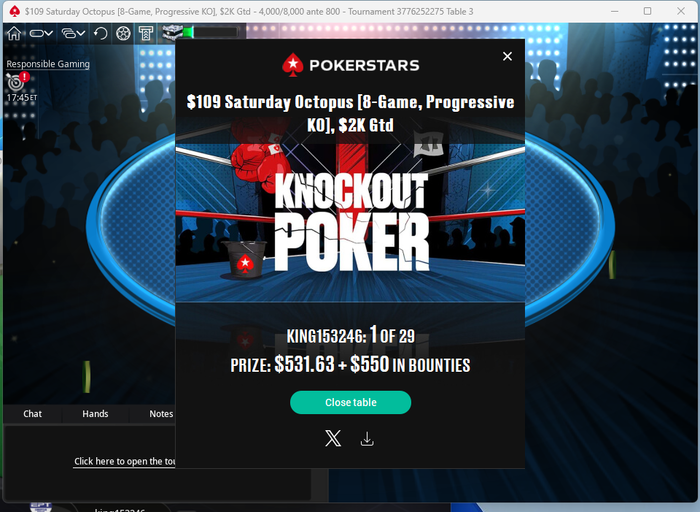
Task: Open the rewards chest icon
Action: click(171, 33)
